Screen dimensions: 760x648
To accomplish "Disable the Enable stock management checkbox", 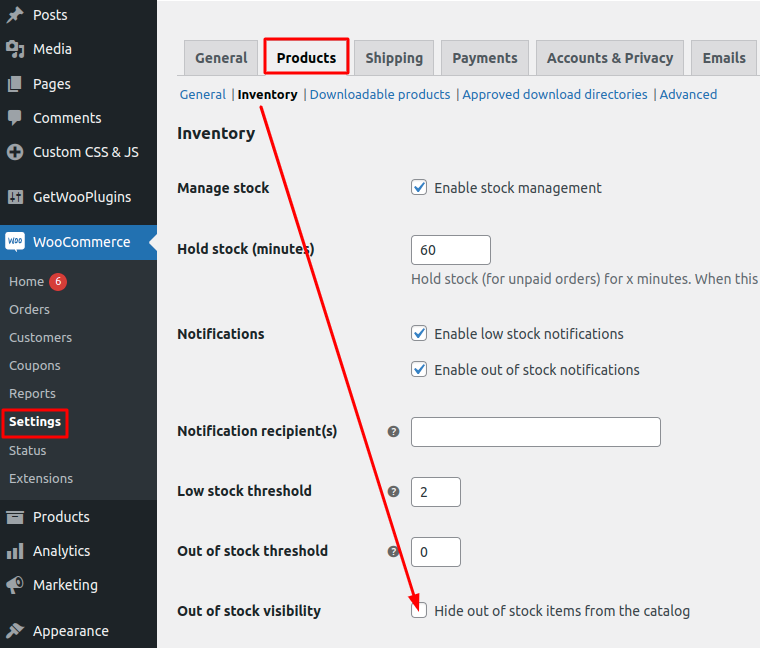I will (419, 187).
